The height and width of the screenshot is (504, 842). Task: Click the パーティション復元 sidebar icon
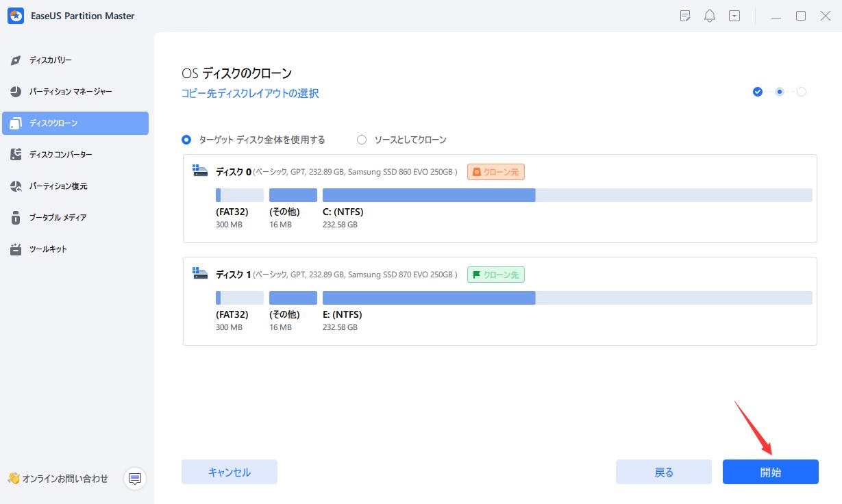click(16, 186)
